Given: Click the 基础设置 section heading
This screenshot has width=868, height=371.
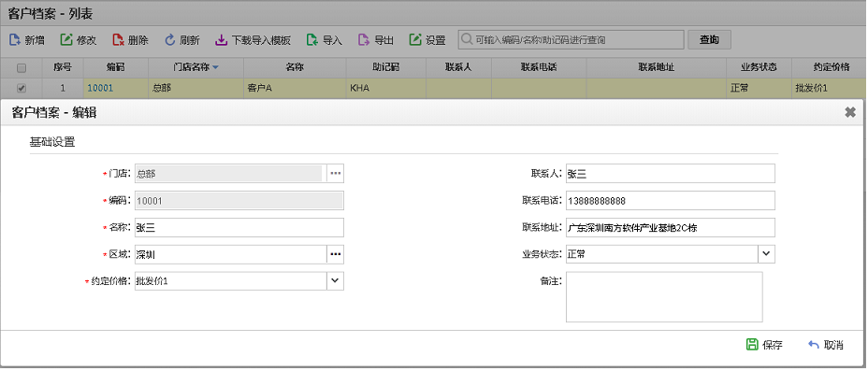Looking at the screenshot, I should click(x=52, y=142).
